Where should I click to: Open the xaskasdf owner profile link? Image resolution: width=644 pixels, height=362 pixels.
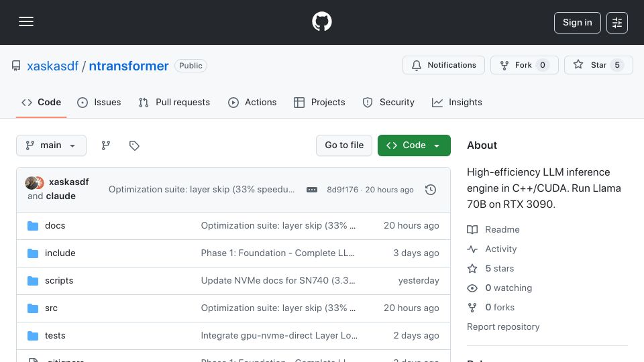pos(52,66)
